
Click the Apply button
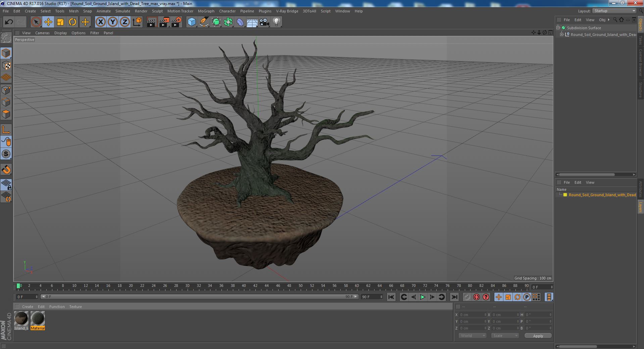point(538,336)
